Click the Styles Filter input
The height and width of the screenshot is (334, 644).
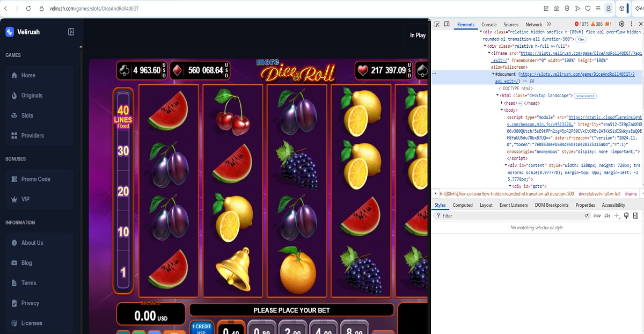(513, 216)
